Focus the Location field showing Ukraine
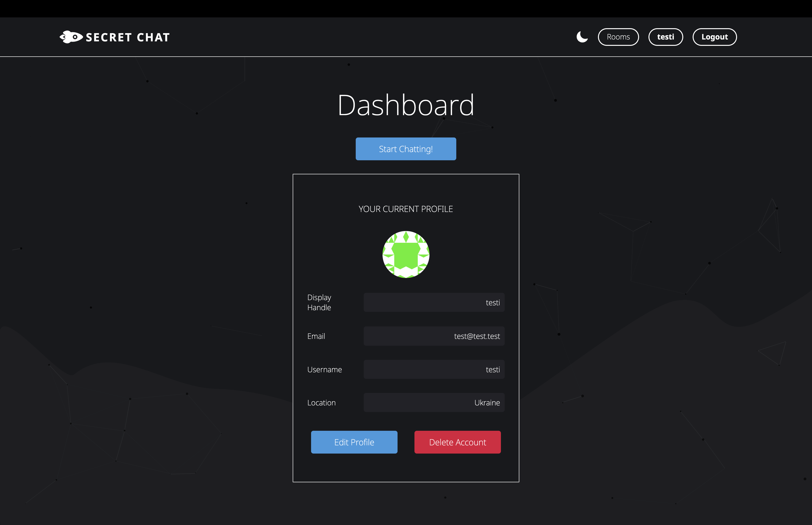This screenshot has width=812, height=525. (x=434, y=403)
